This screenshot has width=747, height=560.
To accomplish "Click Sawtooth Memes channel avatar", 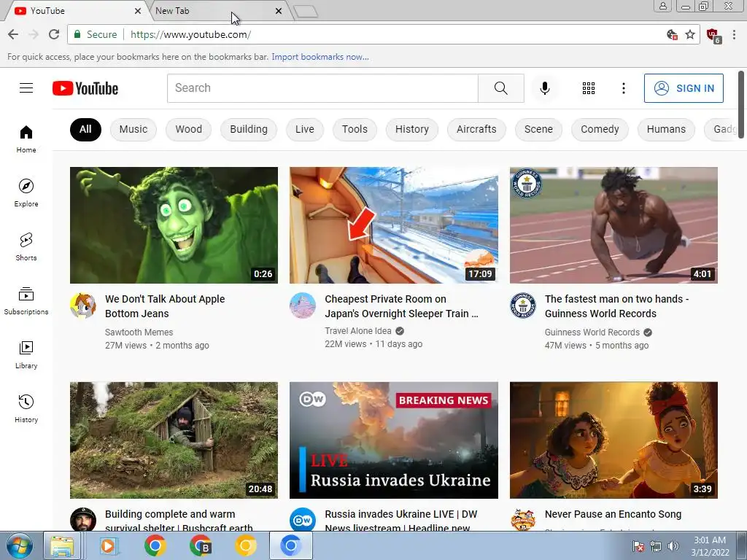I will 83,306.
